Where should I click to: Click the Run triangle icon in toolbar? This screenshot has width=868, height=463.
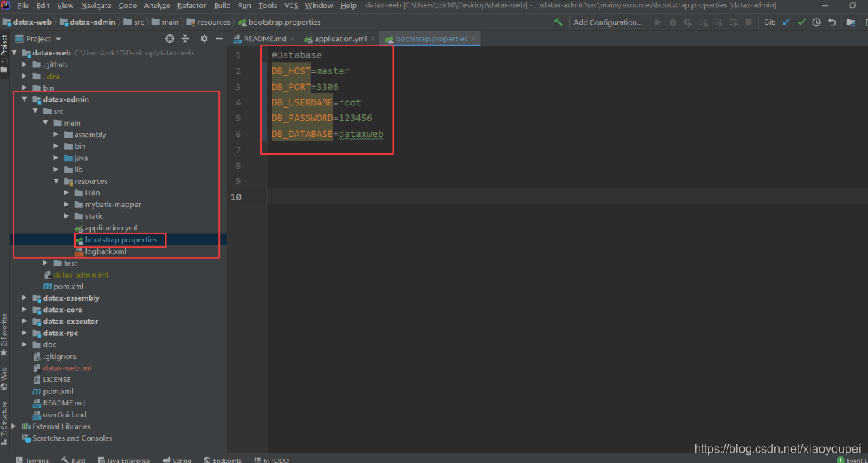click(658, 22)
